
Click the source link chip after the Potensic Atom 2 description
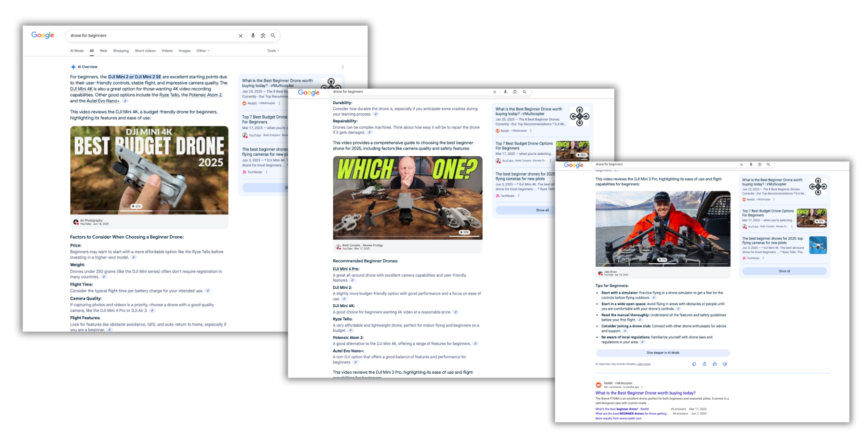[475, 344]
